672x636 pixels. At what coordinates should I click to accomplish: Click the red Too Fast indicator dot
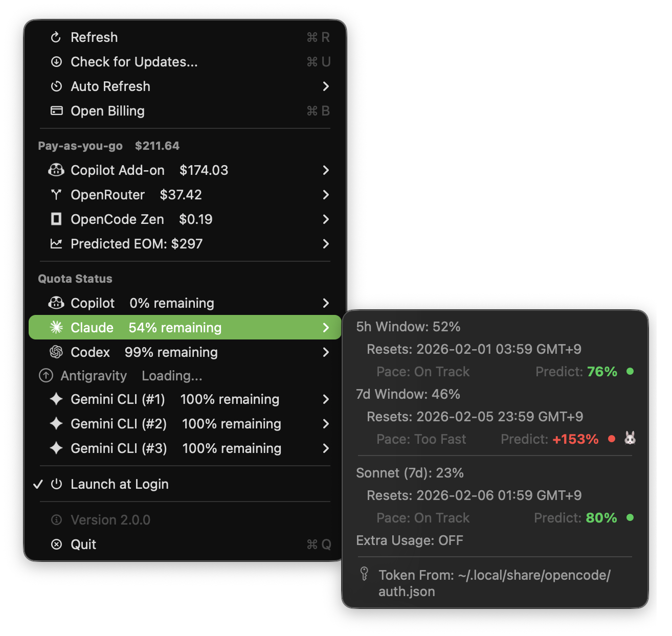point(612,439)
